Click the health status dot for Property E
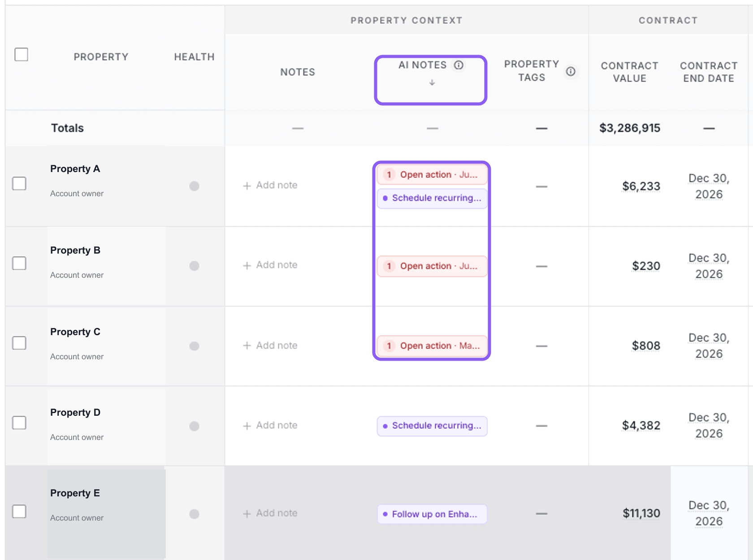Image resolution: width=753 pixels, height=560 pixels. 194,514
